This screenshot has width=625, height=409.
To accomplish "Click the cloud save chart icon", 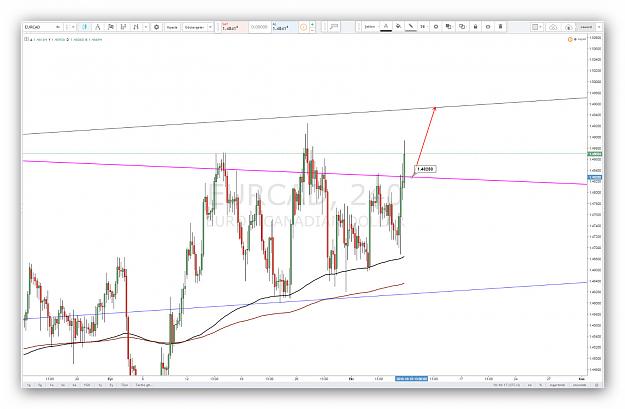I will (x=569, y=27).
